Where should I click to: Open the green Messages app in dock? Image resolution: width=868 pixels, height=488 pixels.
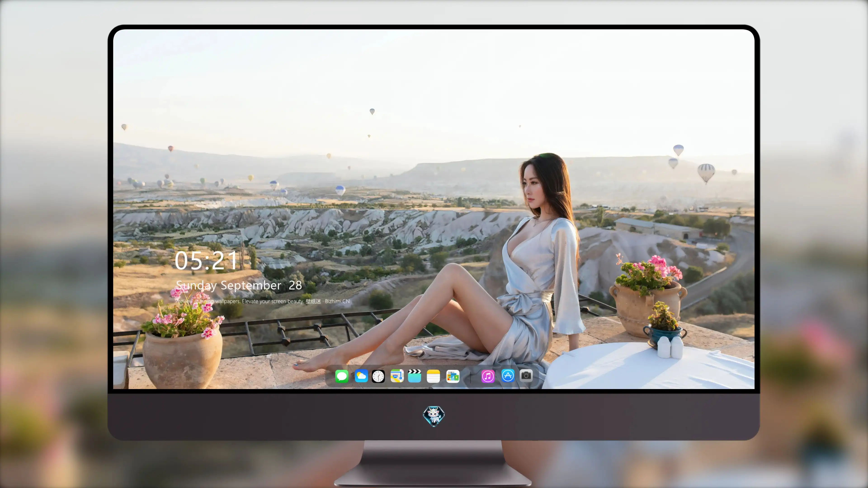tap(342, 376)
